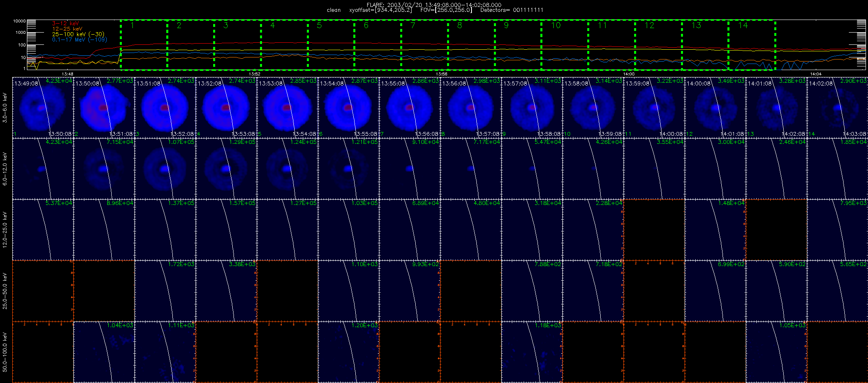Image resolution: width=868 pixels, height=383 pixels.
Task: Open the 3-6 keV image labeled 2.90E+03
Action: pyautogui.click(x=838, y=108)
